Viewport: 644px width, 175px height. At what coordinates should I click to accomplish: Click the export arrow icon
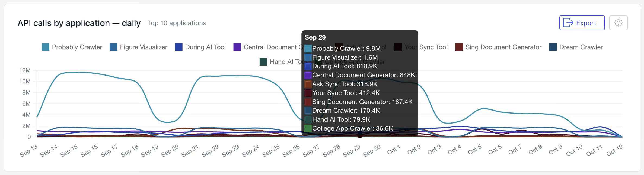(x=568, y=23)
